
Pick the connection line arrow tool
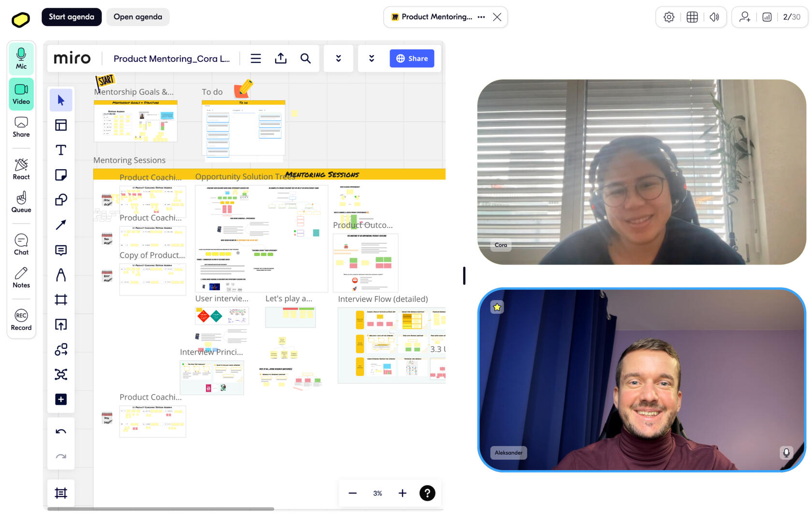(61, 225)
